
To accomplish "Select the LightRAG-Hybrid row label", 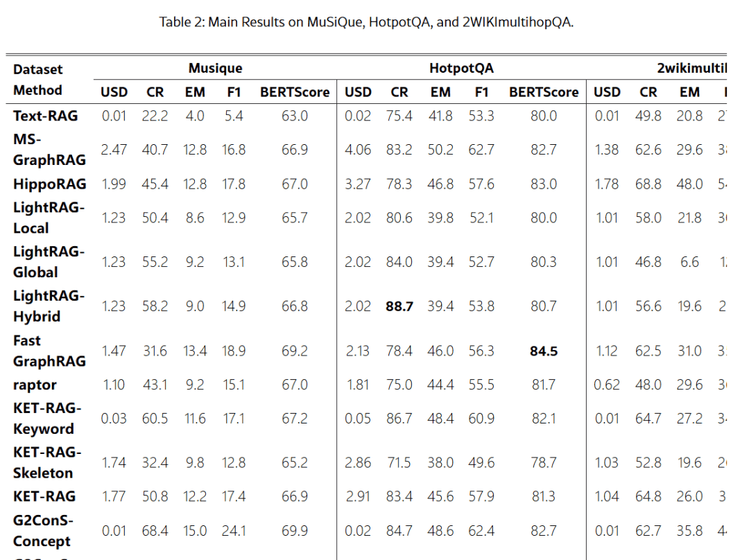I will click(x=49, y=306).
